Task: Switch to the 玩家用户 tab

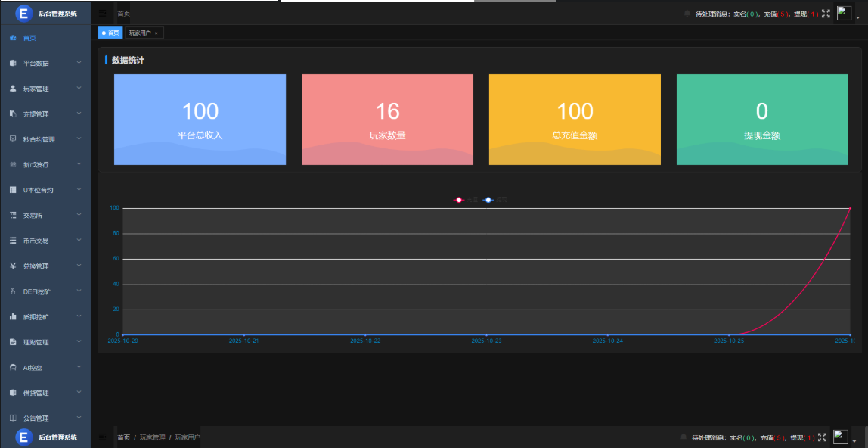Action: [x=140, y=33]
